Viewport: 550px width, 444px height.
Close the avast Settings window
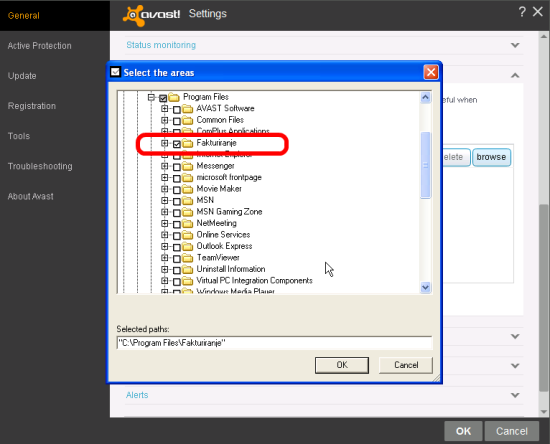tap(538, 12)
